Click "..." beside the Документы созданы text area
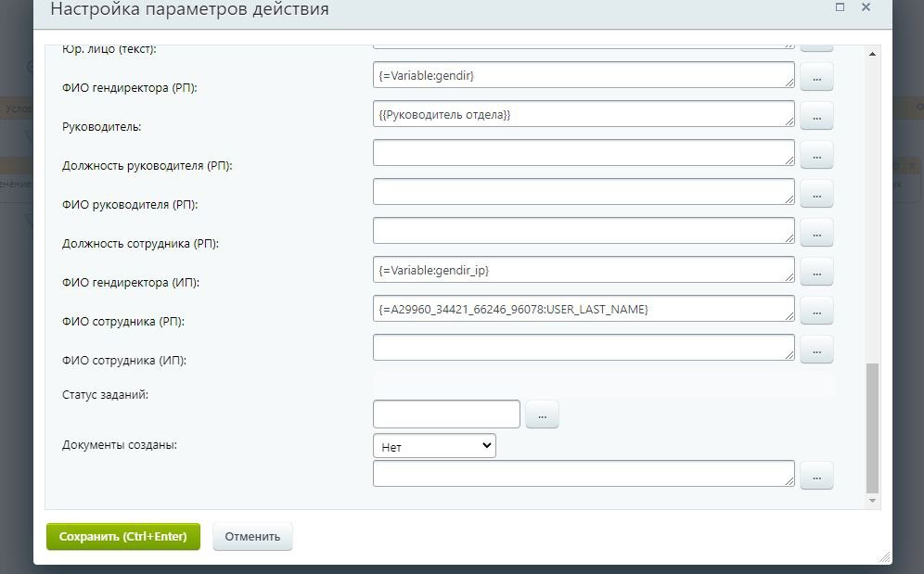 tap(816, 476)
